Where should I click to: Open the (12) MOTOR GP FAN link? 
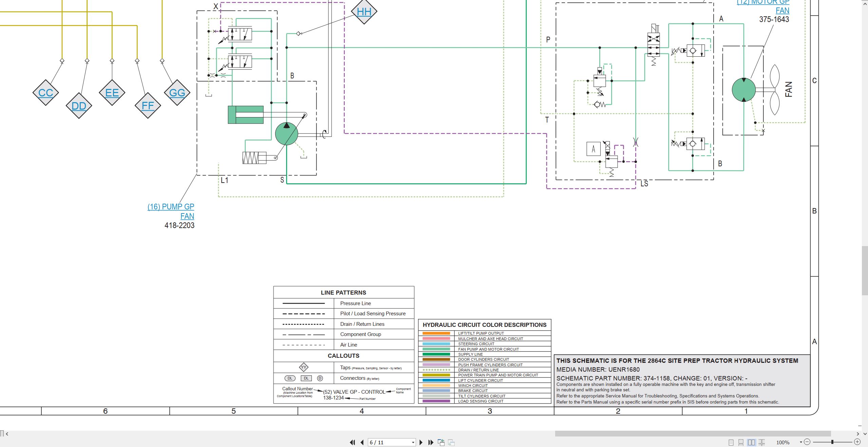click(x=763, y=6)
